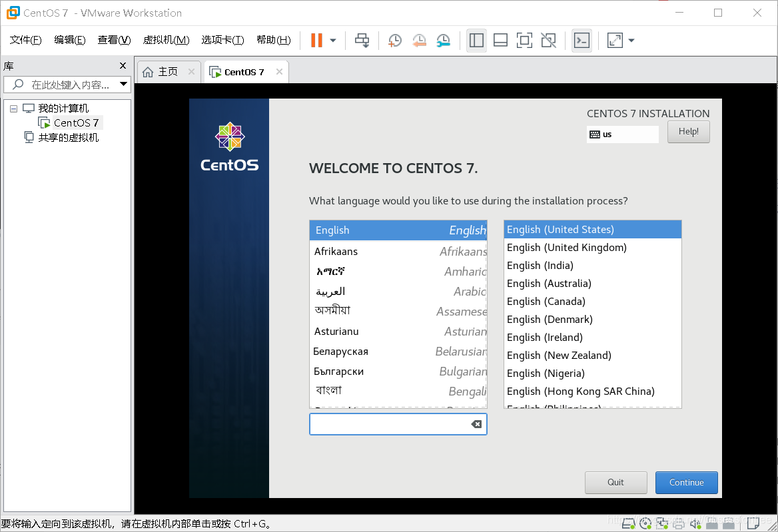Select Български in the language list
Image resolution: width=778 pixels, height=532 pixels.
pos(398,372)
